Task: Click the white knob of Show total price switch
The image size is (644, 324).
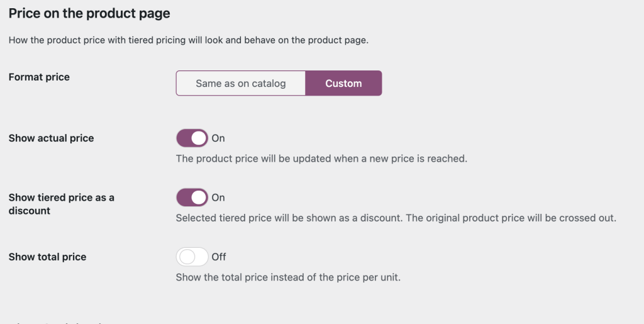Action: tap(186, 257)
